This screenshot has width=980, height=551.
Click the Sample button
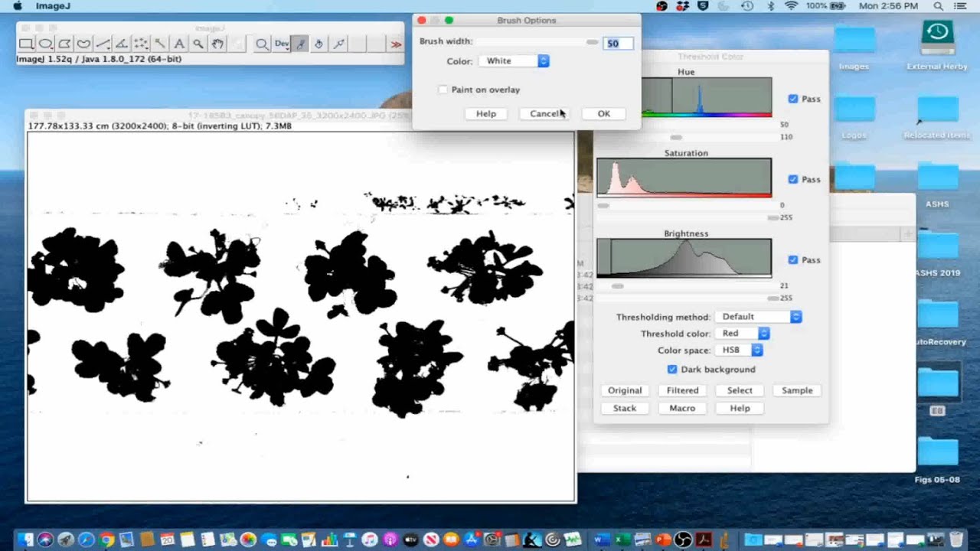coord(797,390)
